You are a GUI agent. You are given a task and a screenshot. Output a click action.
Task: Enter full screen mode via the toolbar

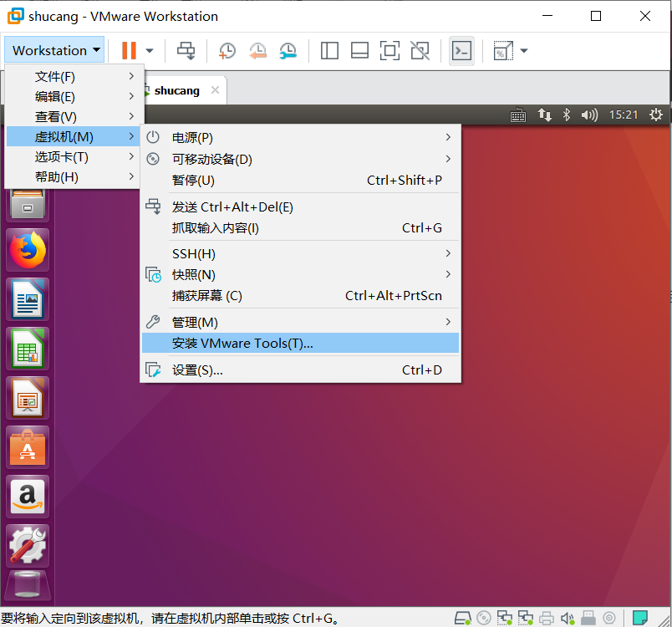389,50
